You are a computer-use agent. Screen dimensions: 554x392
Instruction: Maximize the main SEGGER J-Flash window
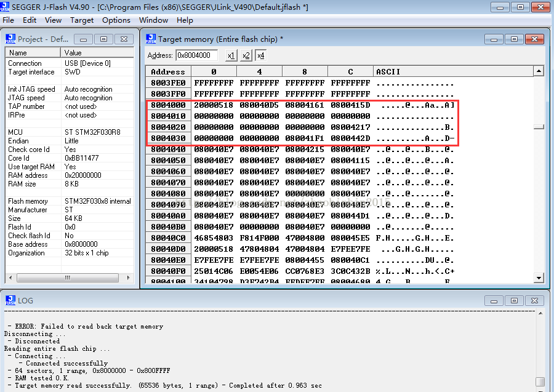coord(520,7)
